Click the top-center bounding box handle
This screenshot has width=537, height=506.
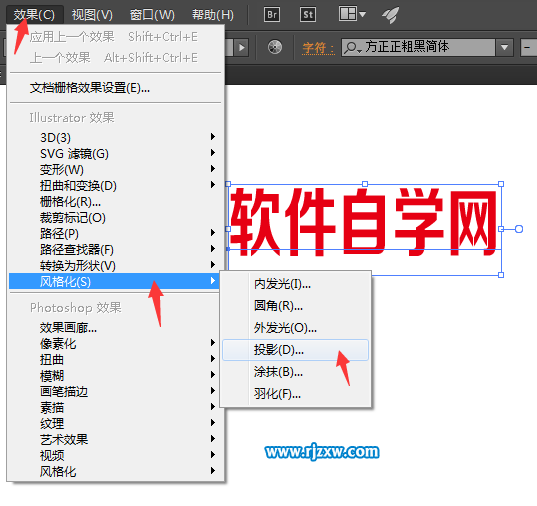365,184
